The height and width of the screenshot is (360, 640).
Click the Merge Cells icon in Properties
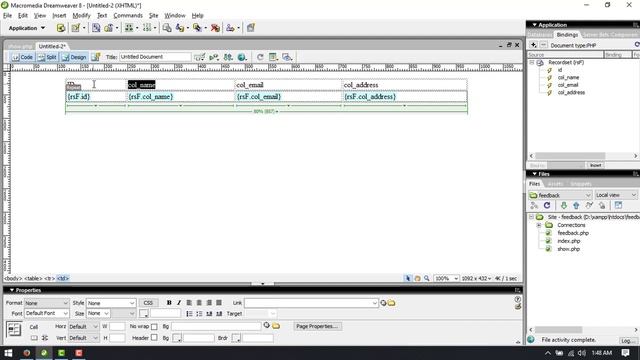(34, 338)
